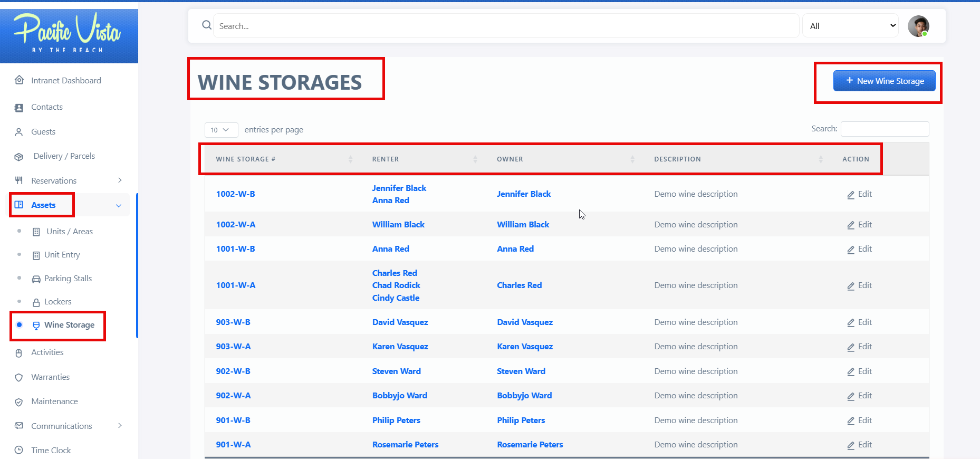Image resolution: width=980 pixels, height=459 pixels.
Task: Click the Wine Storage glass icon
Action: pos(36,326)
